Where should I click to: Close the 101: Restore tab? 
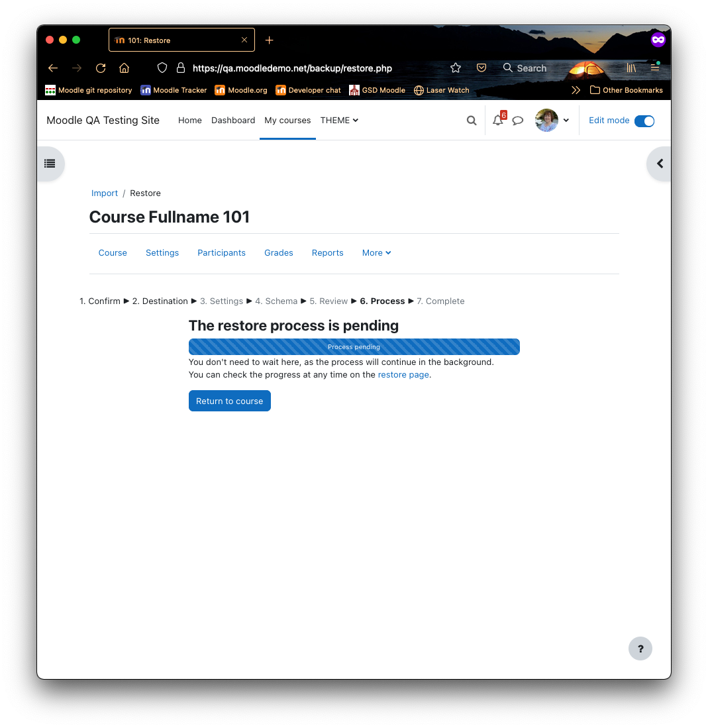click(x=244, y=40)
